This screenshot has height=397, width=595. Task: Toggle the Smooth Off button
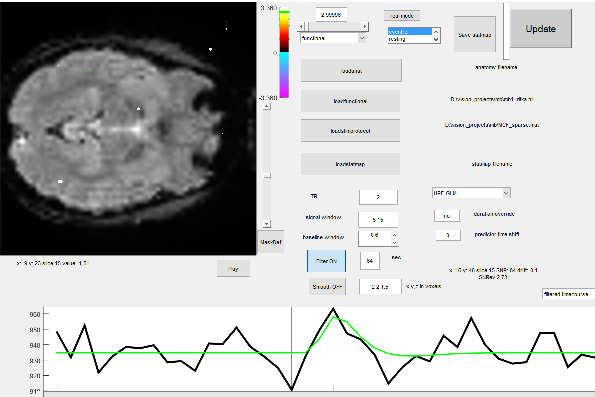(x=327, y=287)
